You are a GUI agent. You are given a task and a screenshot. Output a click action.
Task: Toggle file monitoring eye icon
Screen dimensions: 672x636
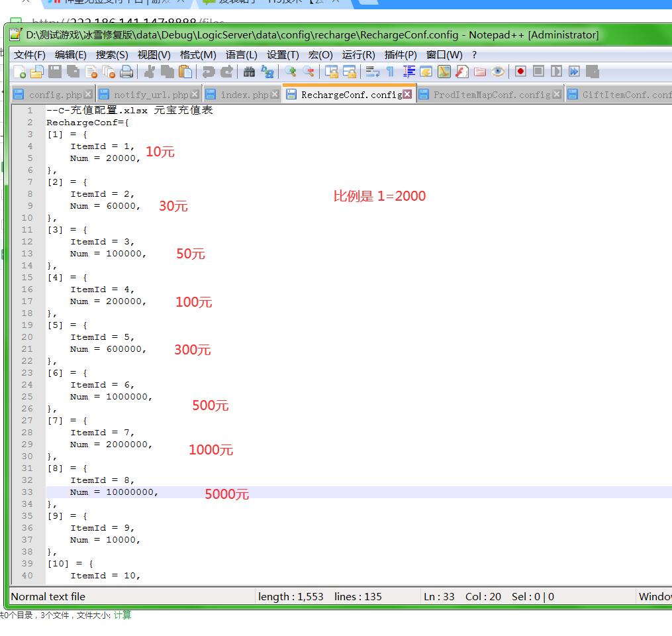pyautogui.click(x=498, y=72)
